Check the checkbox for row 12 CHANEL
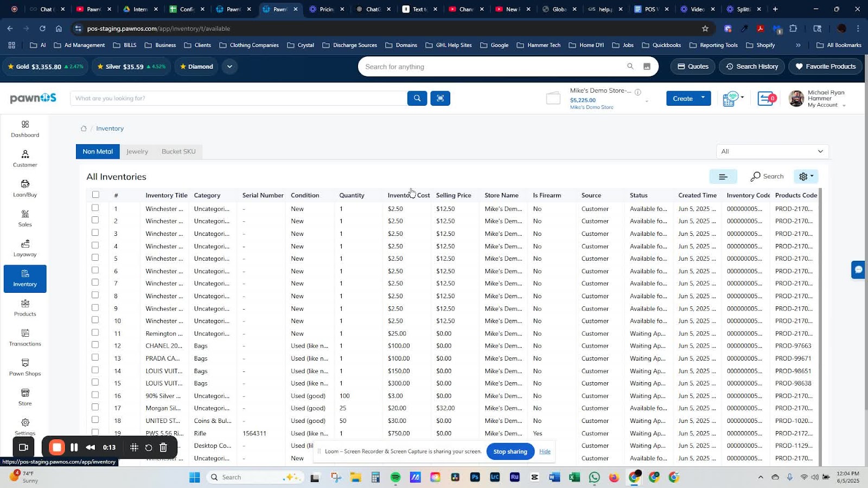868x488 pixels. pos(95,345)
